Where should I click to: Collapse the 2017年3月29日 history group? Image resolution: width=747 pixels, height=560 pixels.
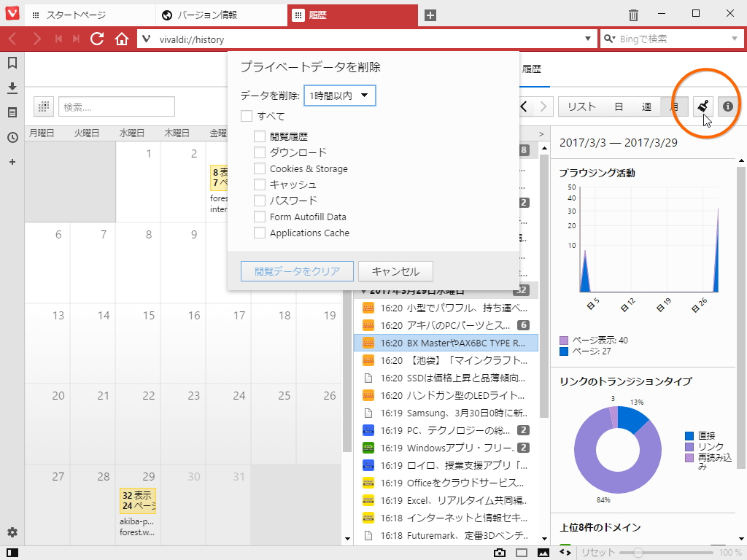pos(363,291)
